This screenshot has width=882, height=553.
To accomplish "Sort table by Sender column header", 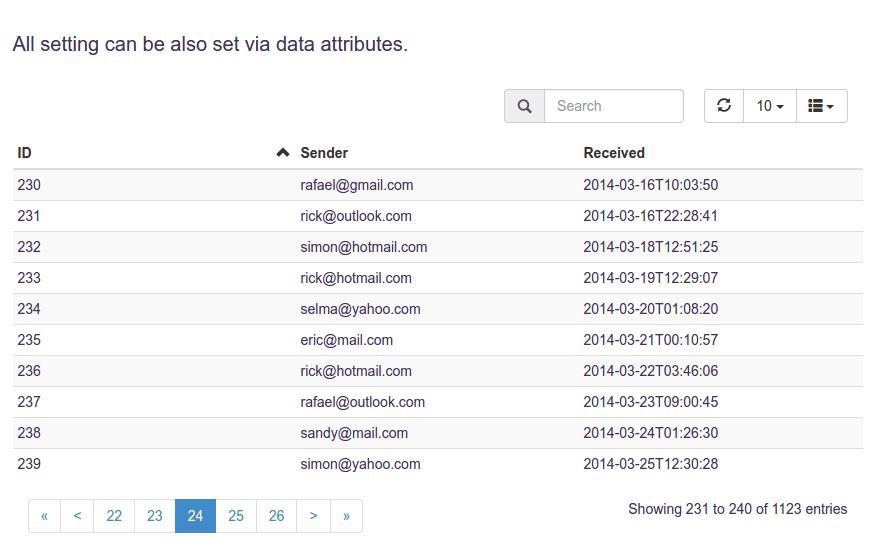I will click(324, 153).
